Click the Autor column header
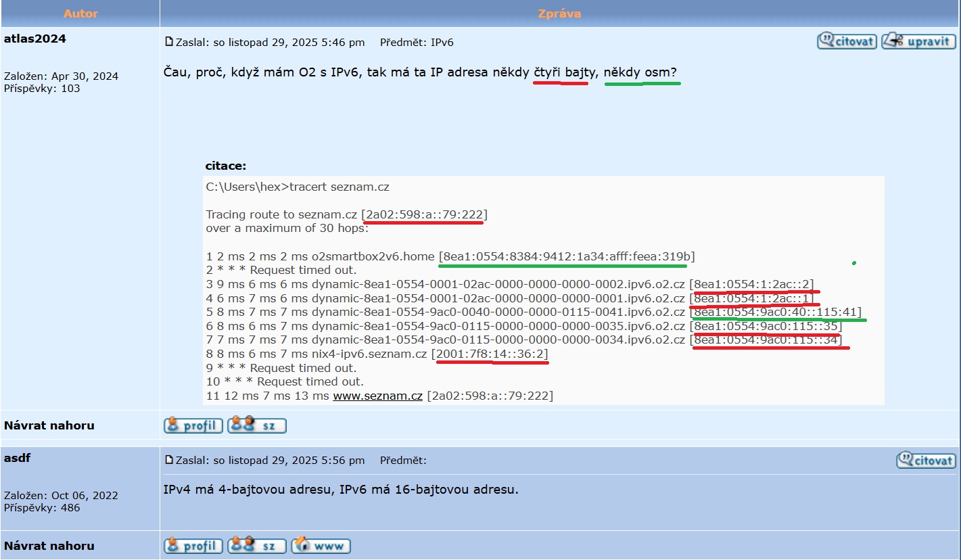Screen dimensions: 961x560 pos(80,14)
